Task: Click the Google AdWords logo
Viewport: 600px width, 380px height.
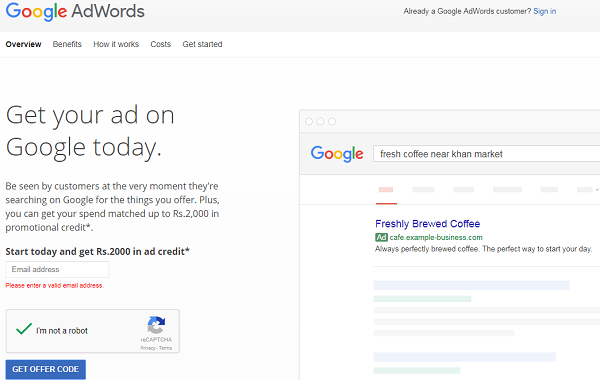Action: click(x=75, y=11)
